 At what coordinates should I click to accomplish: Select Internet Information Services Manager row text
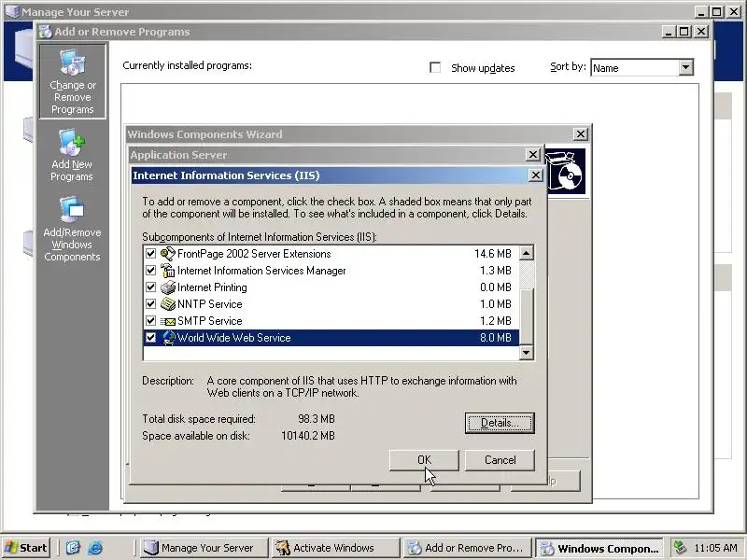click(x=261, y=271)
